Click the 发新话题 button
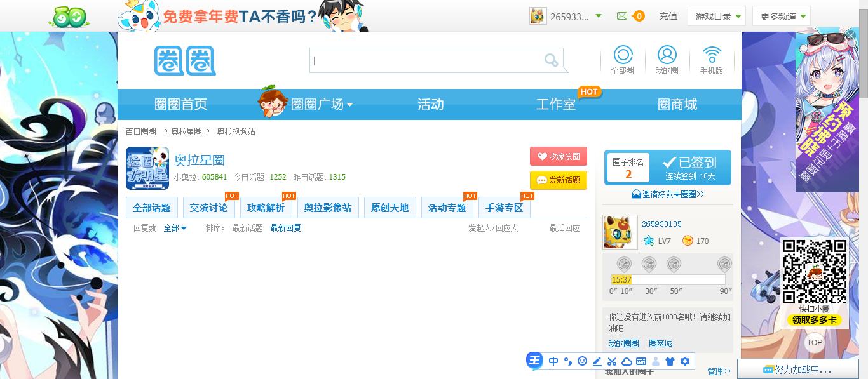The height and width of the screenshot is (379, 868). (x=559, y=180)
